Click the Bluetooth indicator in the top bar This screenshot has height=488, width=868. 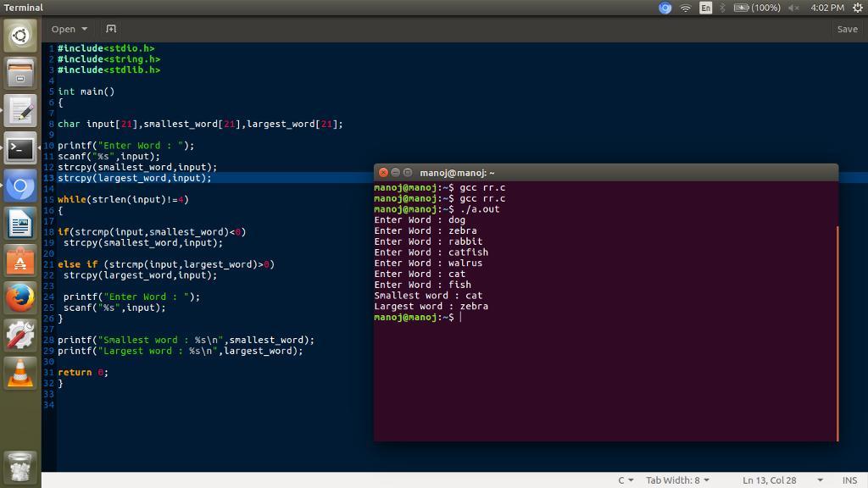723,8
